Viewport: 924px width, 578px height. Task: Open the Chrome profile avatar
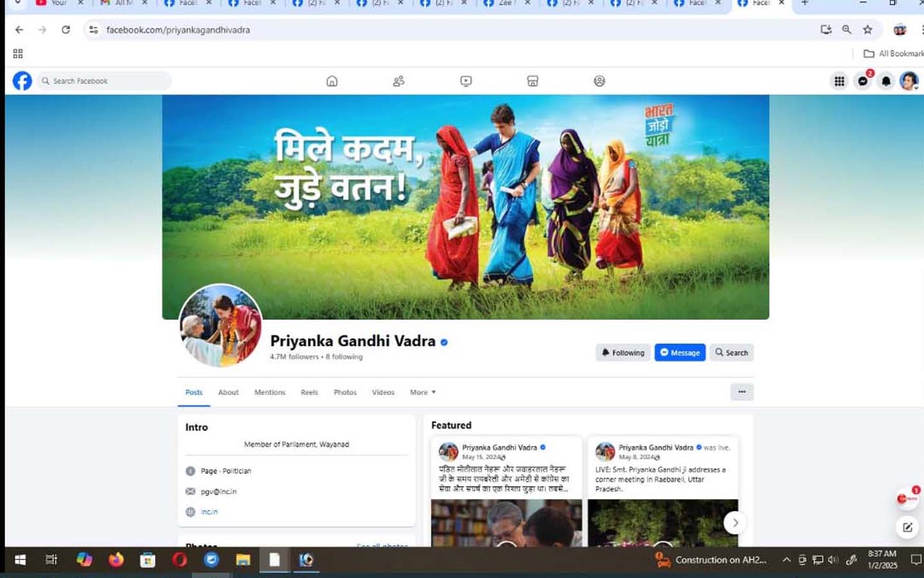900,30
